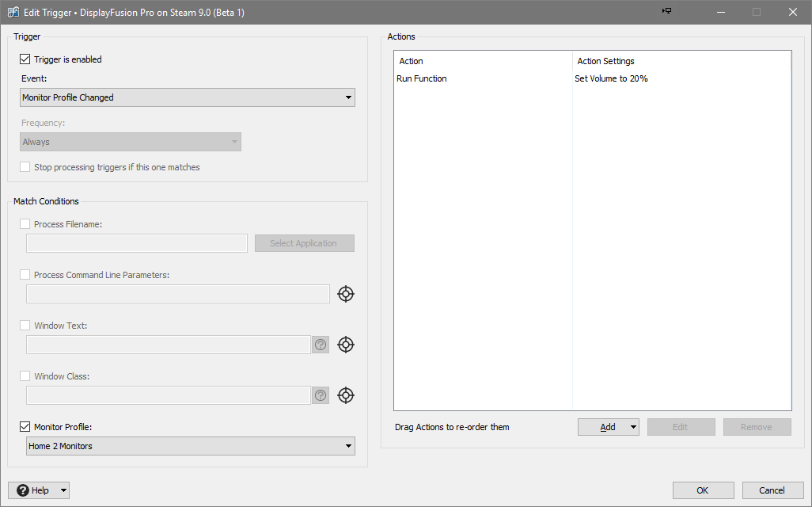
Task: Click the Process Filename text field
Action: coord(137,243)
